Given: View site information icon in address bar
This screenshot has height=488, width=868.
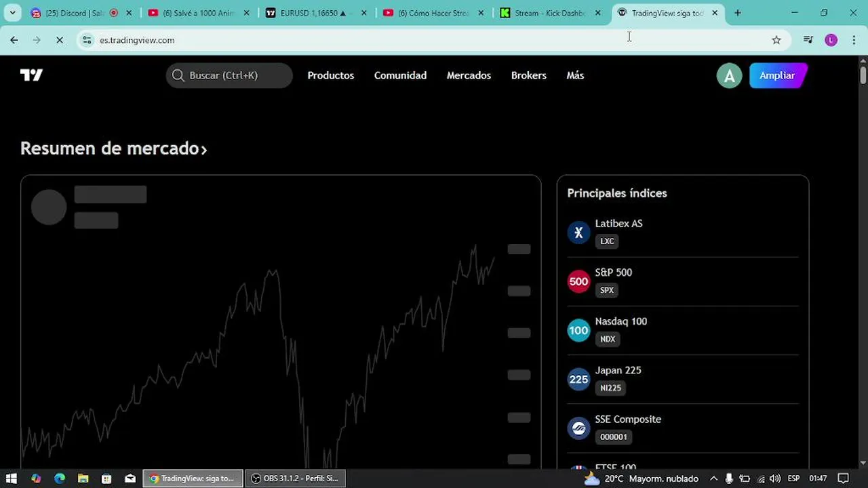Looking at the screenshot, I should pos(87,40).
